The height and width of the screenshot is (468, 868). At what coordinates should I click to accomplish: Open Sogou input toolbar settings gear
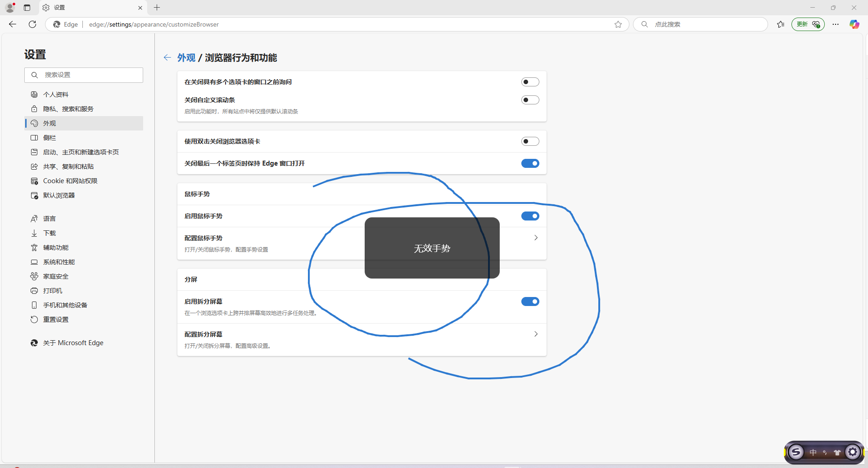click(x=853, y=452)
